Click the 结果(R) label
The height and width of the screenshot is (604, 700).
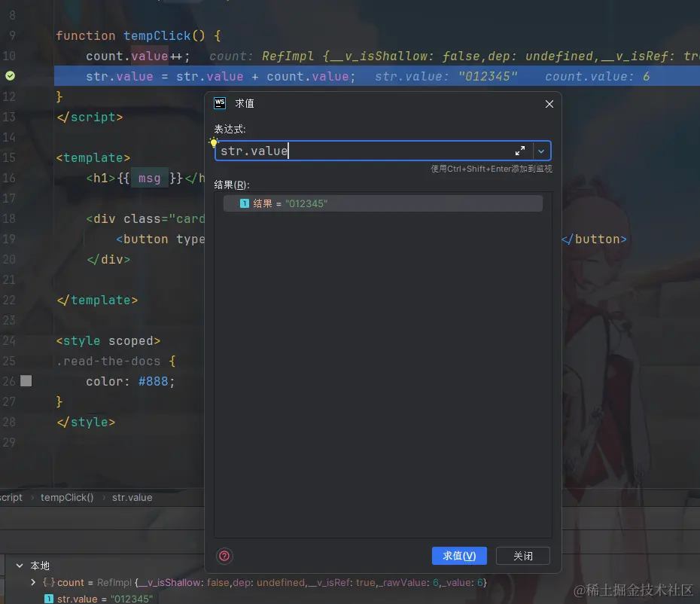point(231,185)
